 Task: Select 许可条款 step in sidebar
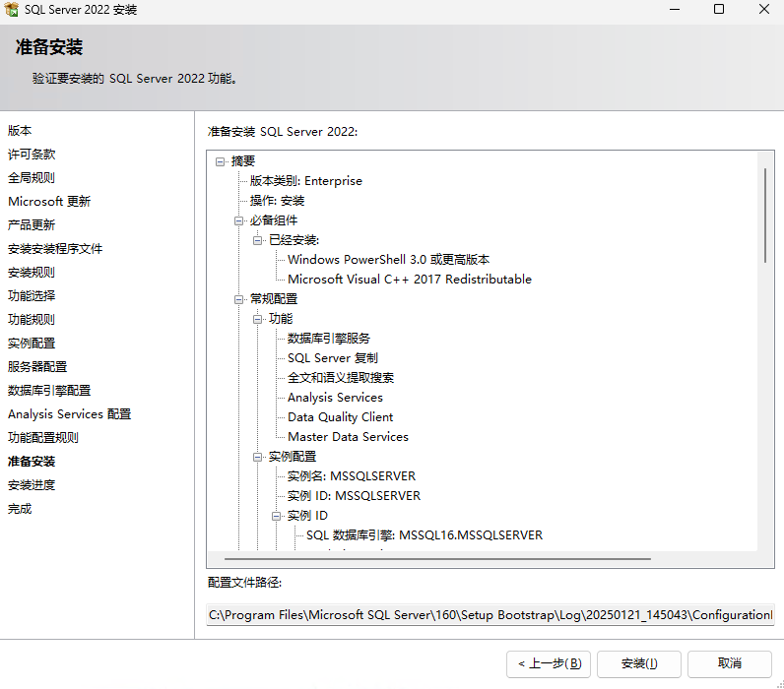click(32, 154)
